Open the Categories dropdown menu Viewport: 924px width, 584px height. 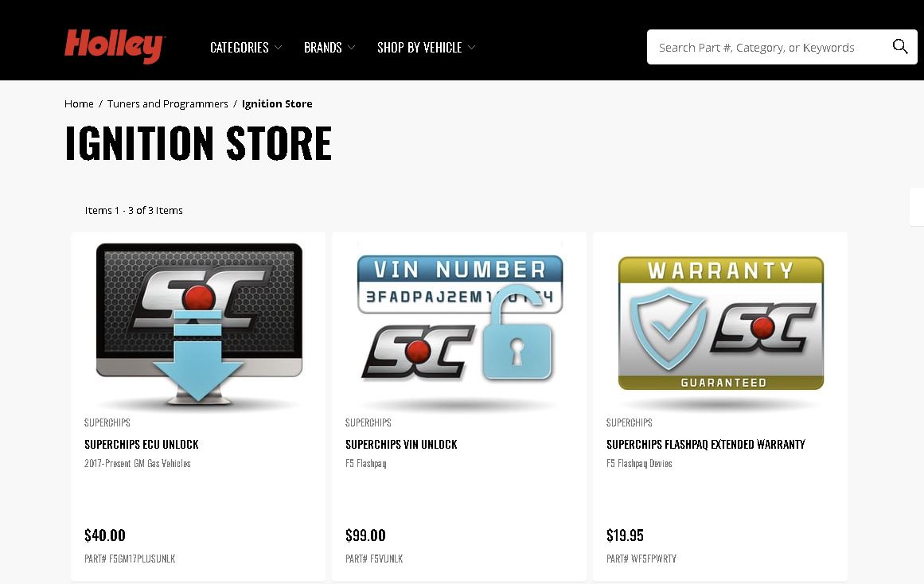coord(246,47)
